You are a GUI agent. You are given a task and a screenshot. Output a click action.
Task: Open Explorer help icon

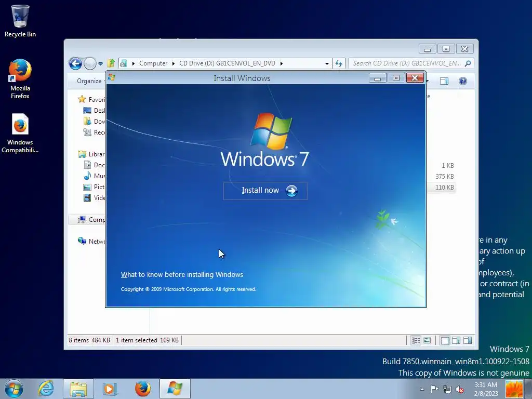tap(463, 81)
